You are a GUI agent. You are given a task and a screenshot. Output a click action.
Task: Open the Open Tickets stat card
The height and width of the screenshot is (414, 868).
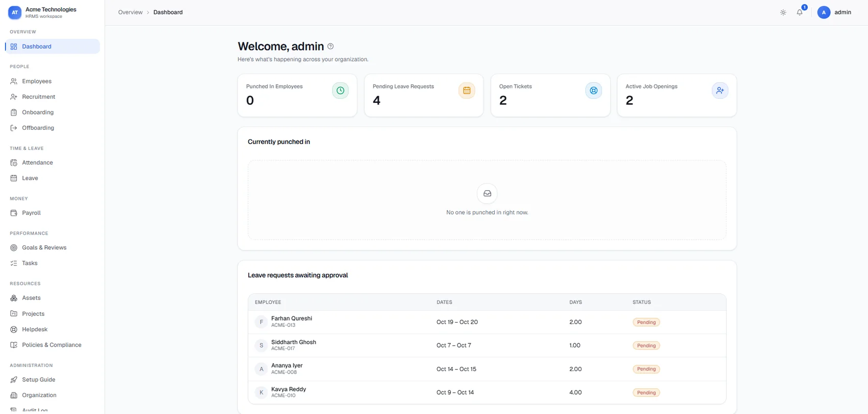pyautogui.click(x=550, y=95)
